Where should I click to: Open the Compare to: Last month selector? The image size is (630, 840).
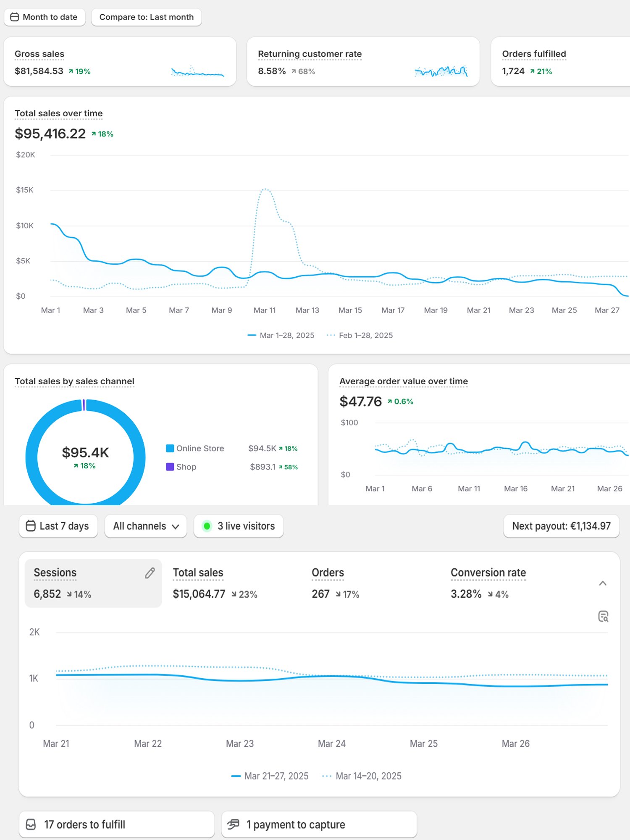[x=146, y=17]
